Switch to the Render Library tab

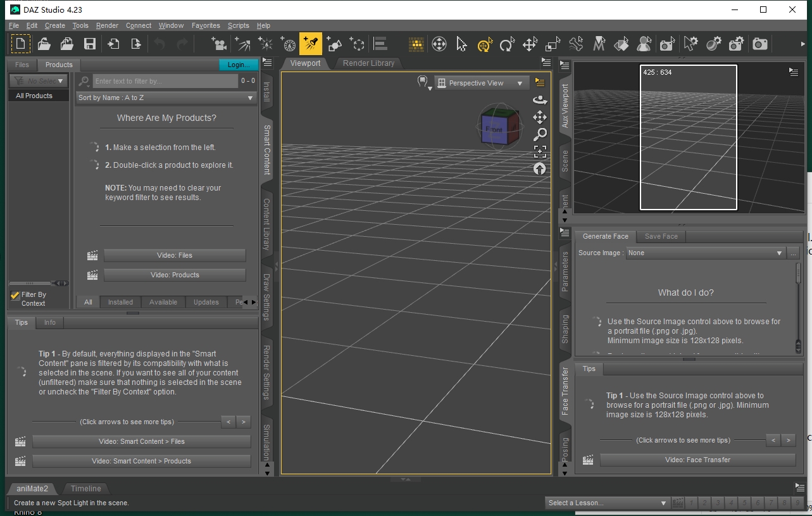pyautogui.click(x=368, y=63)
